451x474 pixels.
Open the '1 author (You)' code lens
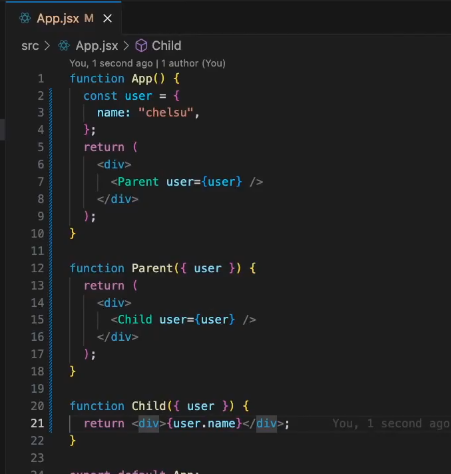pyautogui.click(x=194, y=63)
